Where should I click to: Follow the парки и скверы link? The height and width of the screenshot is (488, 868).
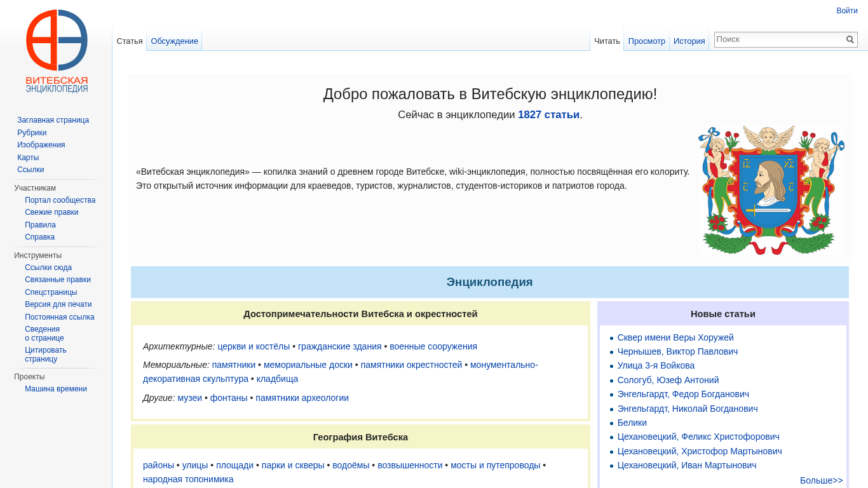pyautogui.click(x=292, y=465)
